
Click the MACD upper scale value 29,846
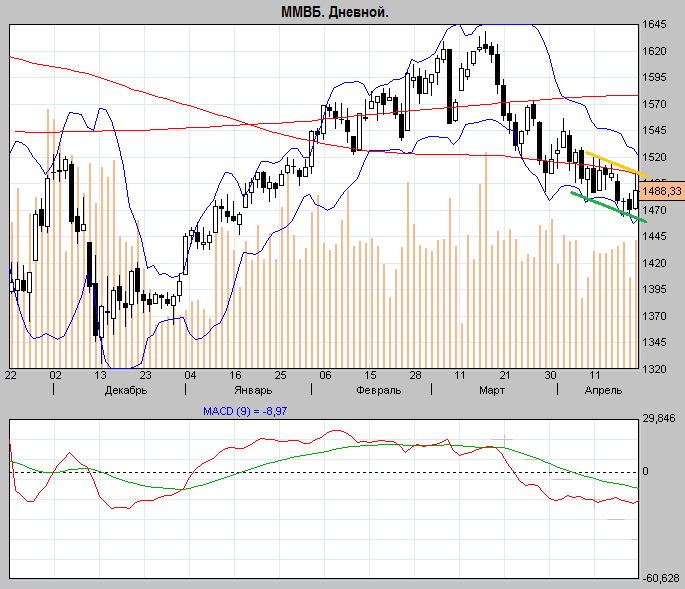[659, 419]
